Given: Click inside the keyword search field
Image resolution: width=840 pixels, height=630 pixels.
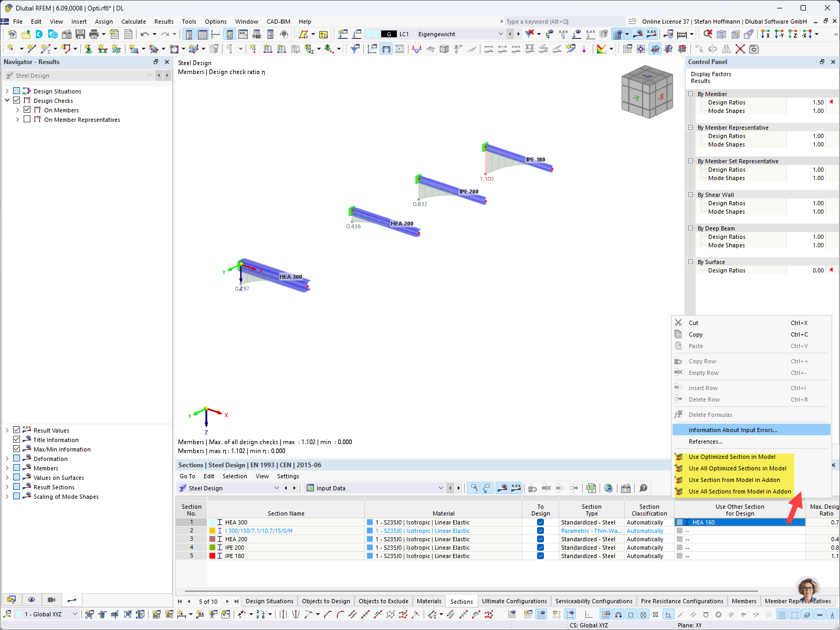Looking at the screenshot, I should click(562, 22).
